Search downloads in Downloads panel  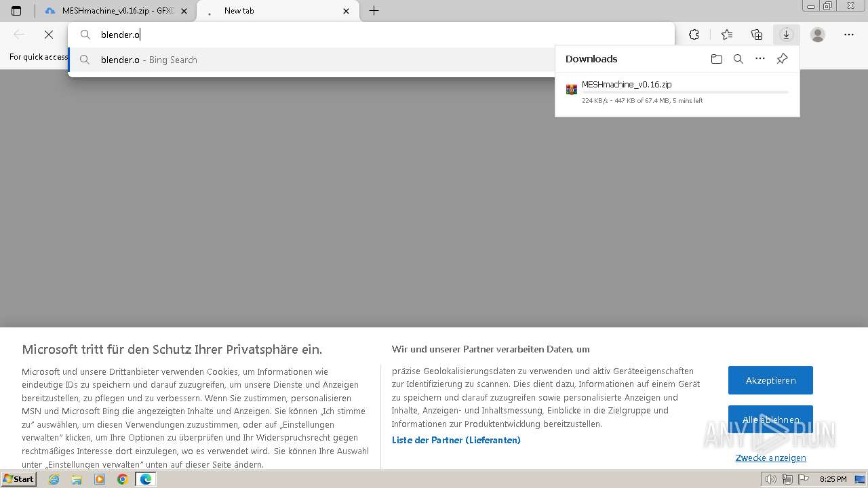pyautogui.click(x=738, y=59)
